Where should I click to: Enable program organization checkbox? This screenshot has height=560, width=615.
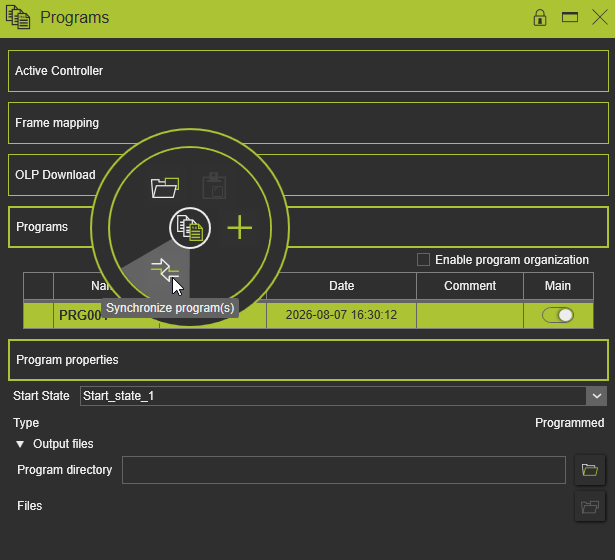tap(423, 260)
